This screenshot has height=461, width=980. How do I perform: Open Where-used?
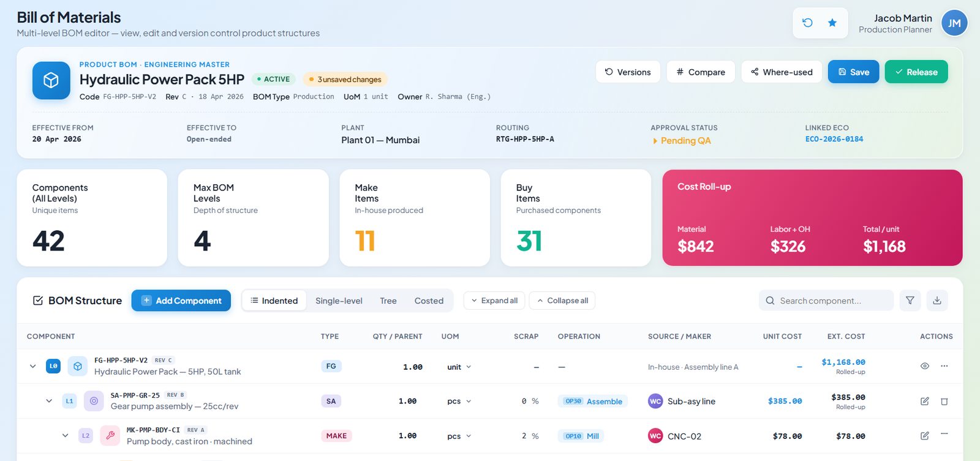[782, 72]
